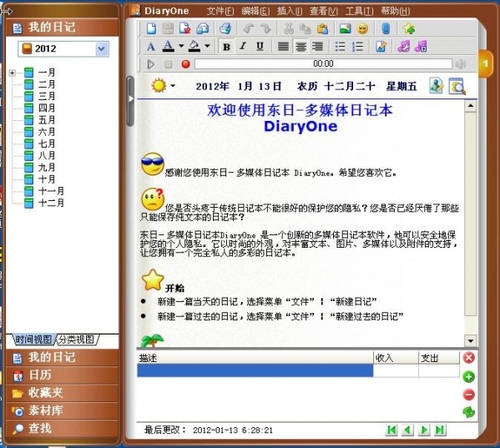This screenshot has width=500, height=448.
Task: Open the 2012 year dropdown
Action: point(101,49)
